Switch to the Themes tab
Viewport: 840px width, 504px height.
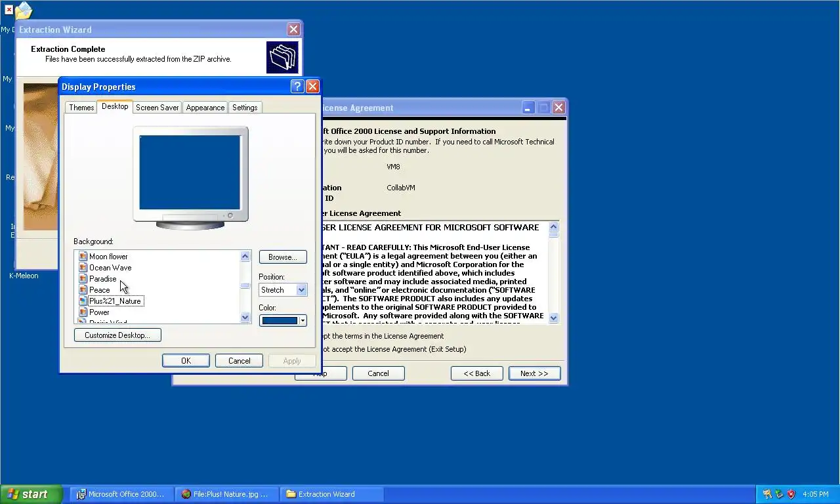(x=81, y=108)
